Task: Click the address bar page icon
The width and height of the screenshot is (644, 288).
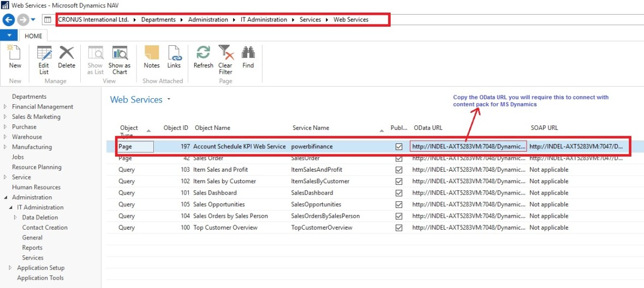Action: [47, 20]
